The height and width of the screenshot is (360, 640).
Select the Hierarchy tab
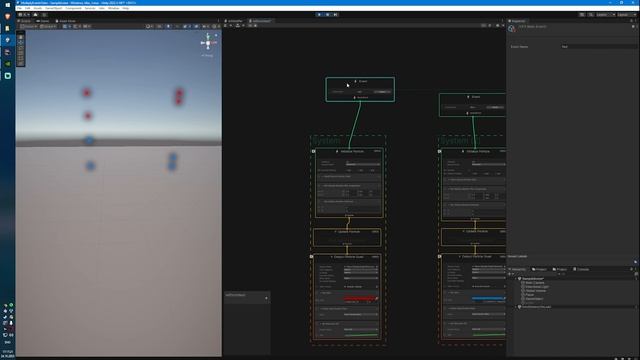point(518,269)
